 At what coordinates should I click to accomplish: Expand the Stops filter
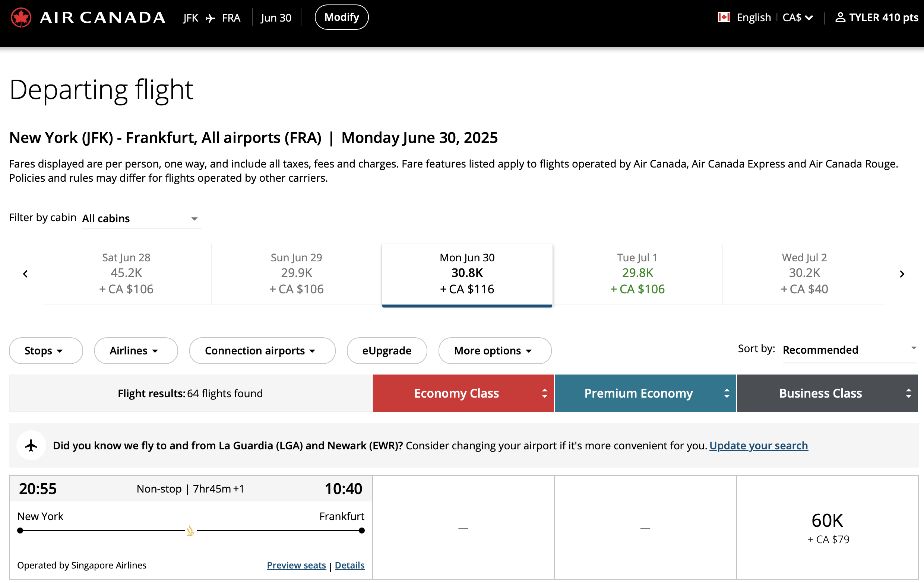coord(46,351)
